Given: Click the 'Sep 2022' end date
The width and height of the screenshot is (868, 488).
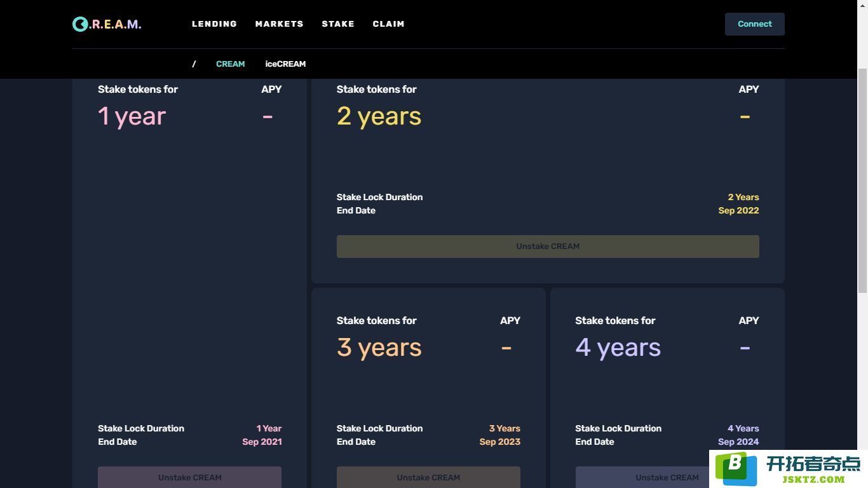Looking at the screenshot, I should pos(738,211).
